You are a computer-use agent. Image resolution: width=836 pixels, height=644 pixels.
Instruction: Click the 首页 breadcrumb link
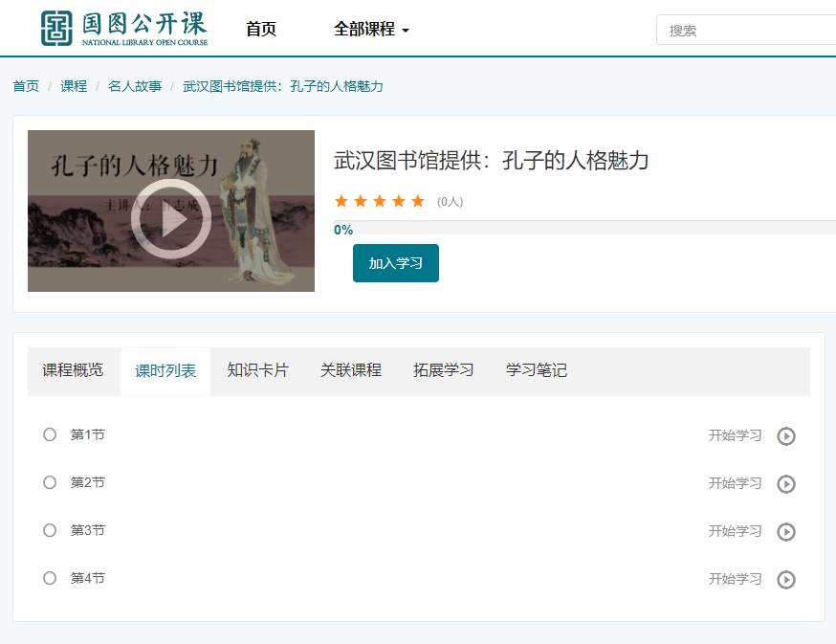tap(26, 86)
